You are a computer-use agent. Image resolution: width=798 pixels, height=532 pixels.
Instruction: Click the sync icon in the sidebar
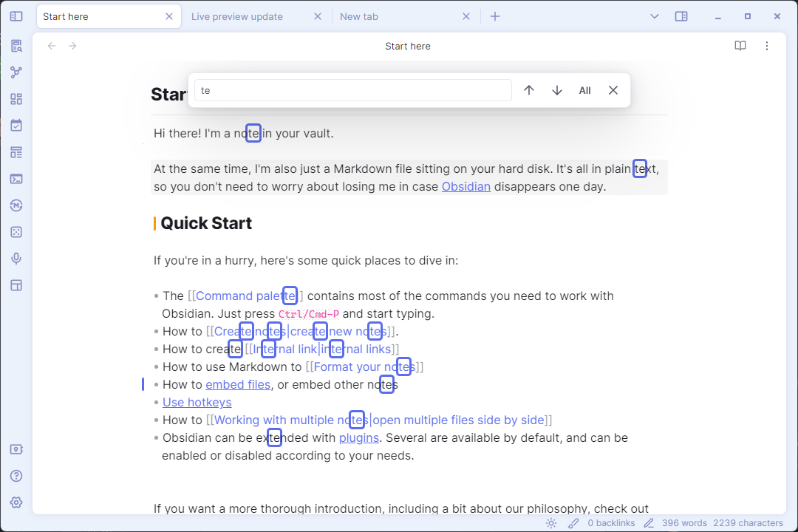point(16,205)
